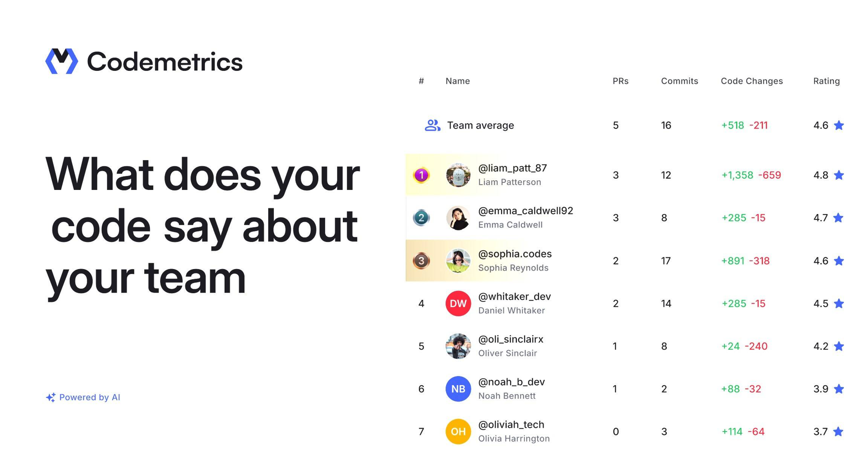Sort by the Rating column header
868x459 pixels.
point(826,81)
